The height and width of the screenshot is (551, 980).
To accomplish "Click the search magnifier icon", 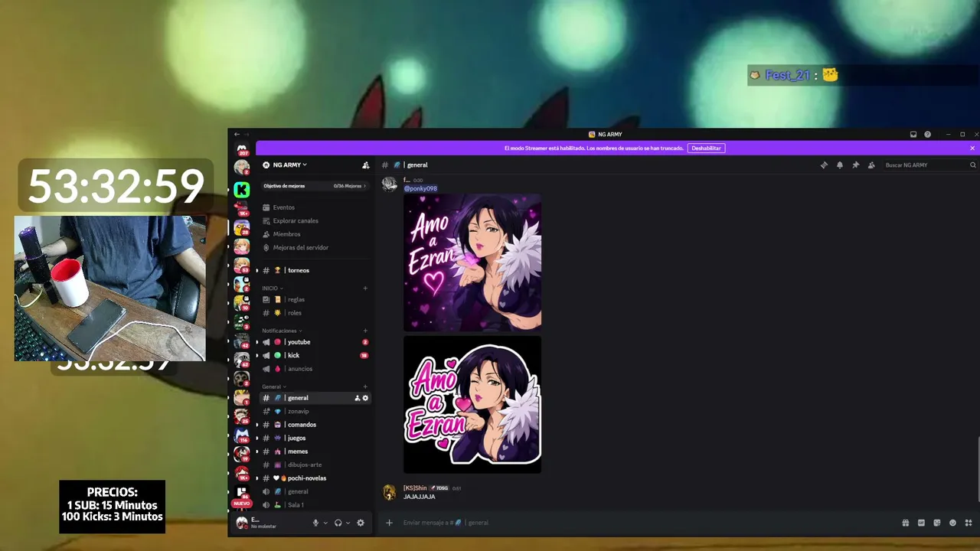I will [973, 165].
